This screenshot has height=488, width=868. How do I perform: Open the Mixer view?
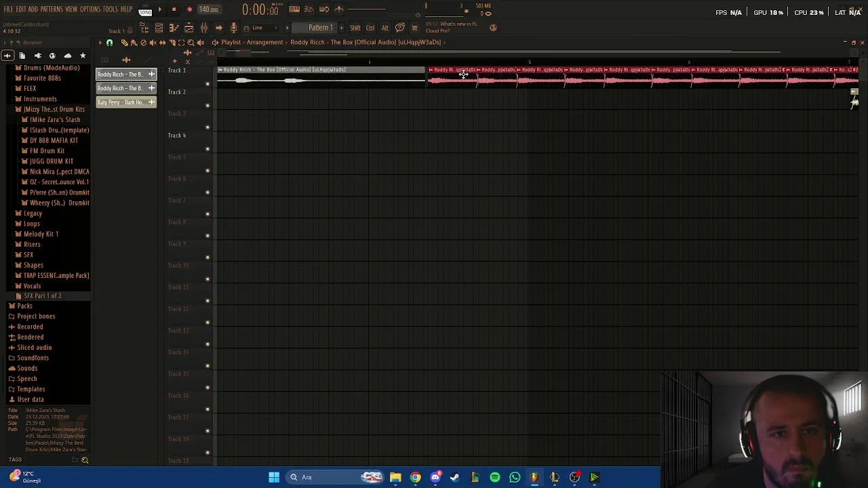click(x=203, y=28)
